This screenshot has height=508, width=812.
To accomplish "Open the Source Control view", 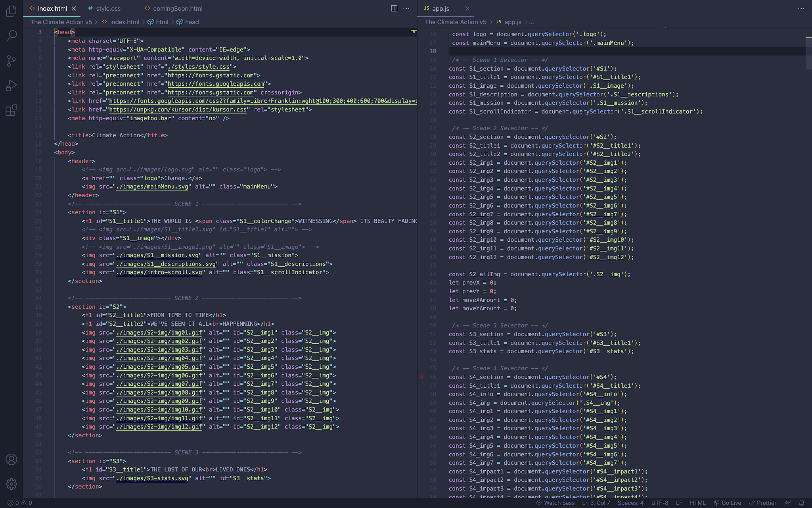I will click(x=11, y=61).
